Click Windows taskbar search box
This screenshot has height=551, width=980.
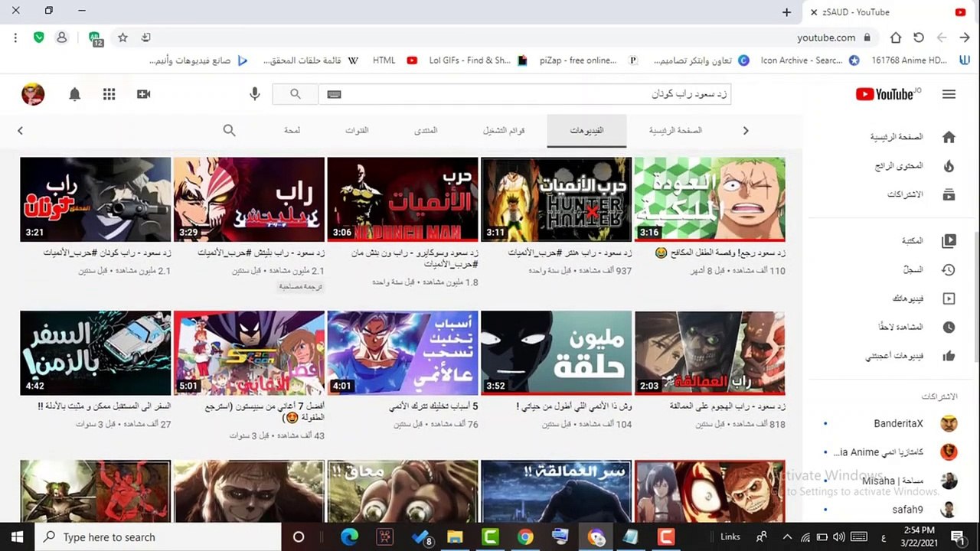pyautogui.click(x=157, y=537)
